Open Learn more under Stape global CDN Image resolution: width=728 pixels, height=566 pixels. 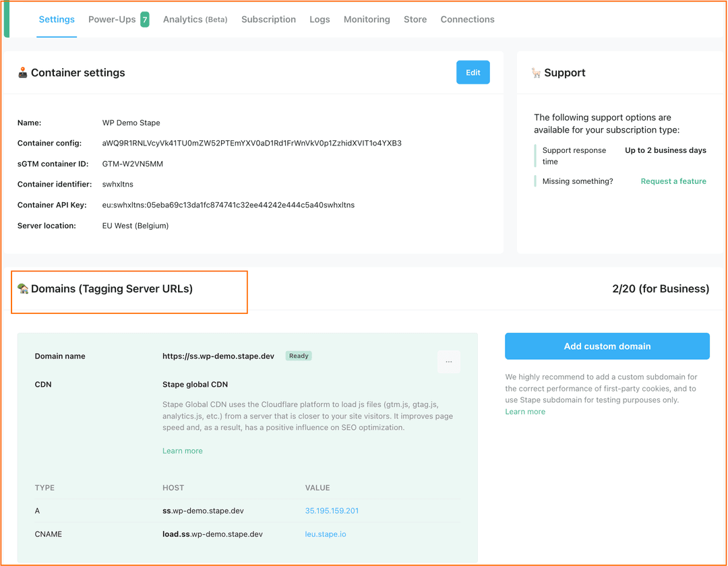pyautogui.click(x=182, y=450)
